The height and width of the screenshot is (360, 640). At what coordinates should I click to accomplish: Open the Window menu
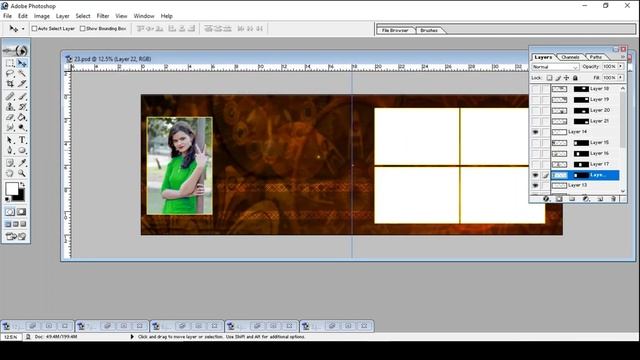coord(144,16)
